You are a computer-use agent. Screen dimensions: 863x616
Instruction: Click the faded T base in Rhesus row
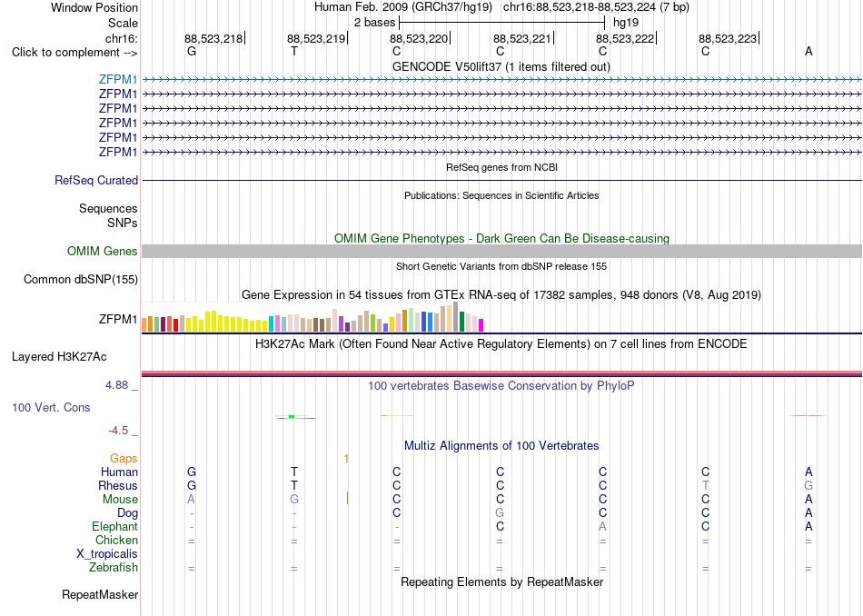[706, 486]
